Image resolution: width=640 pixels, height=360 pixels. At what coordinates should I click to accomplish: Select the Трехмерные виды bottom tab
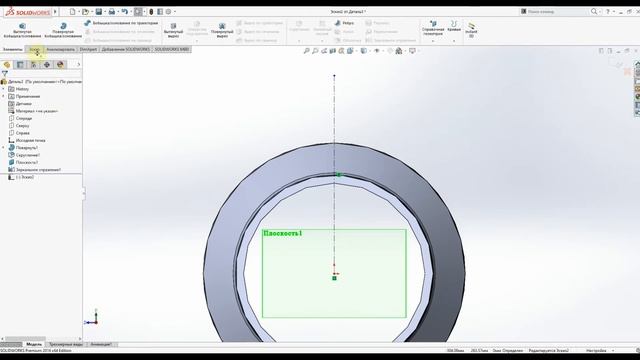point(66,344)
